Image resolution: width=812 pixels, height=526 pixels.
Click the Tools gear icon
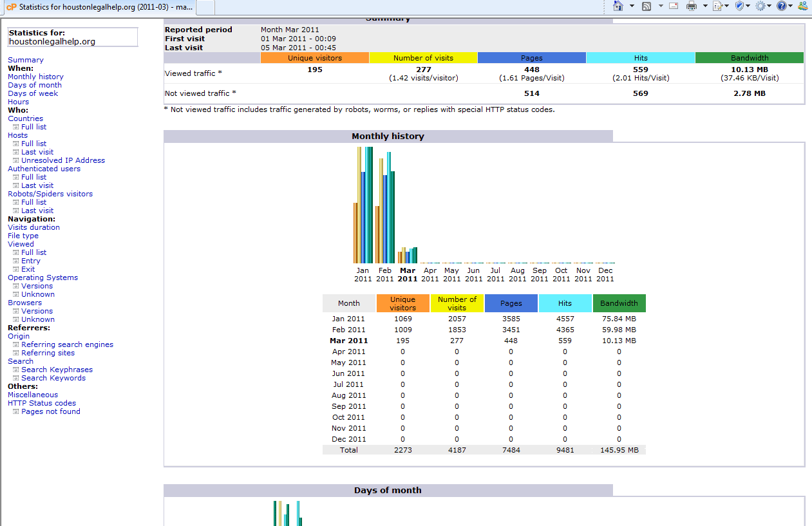(x=760, y=6)
